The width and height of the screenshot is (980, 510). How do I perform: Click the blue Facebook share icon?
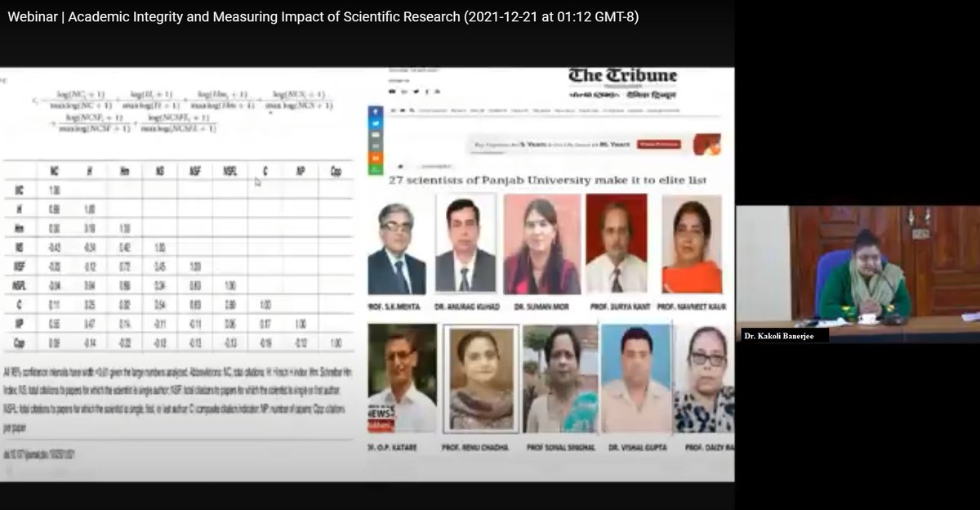376,111
